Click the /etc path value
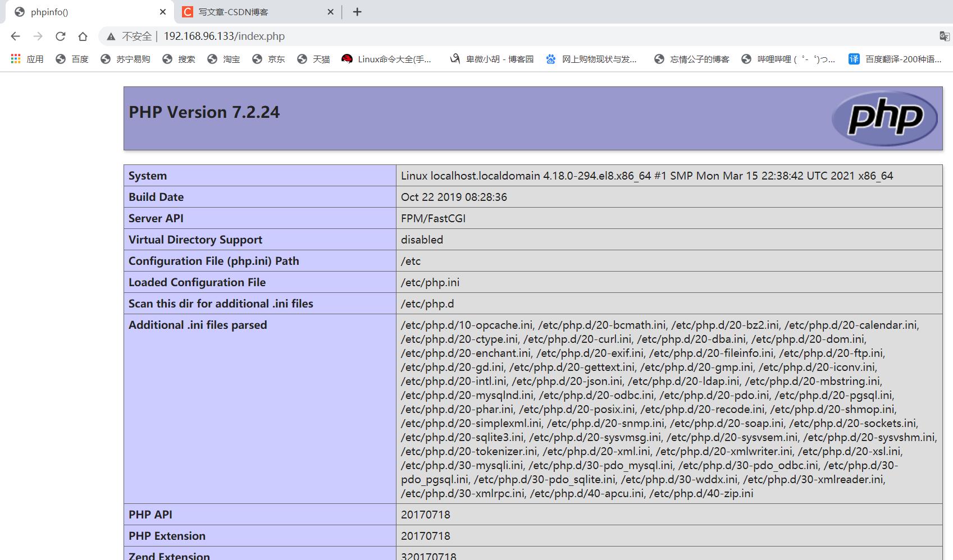 tap(411, 261)
